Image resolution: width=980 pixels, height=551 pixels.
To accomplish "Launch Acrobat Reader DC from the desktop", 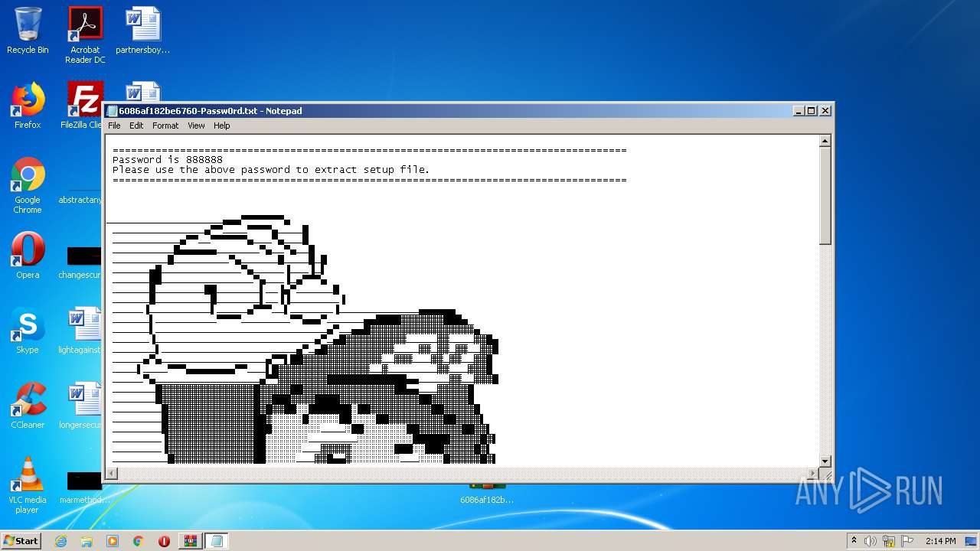I will pos(85,34).
